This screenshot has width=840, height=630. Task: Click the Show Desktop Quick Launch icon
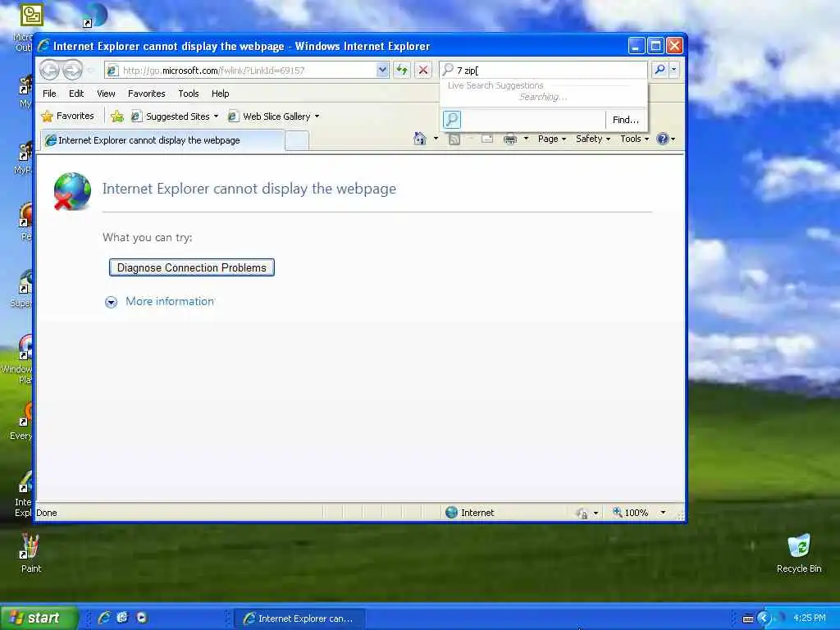(x=122, y=618)
